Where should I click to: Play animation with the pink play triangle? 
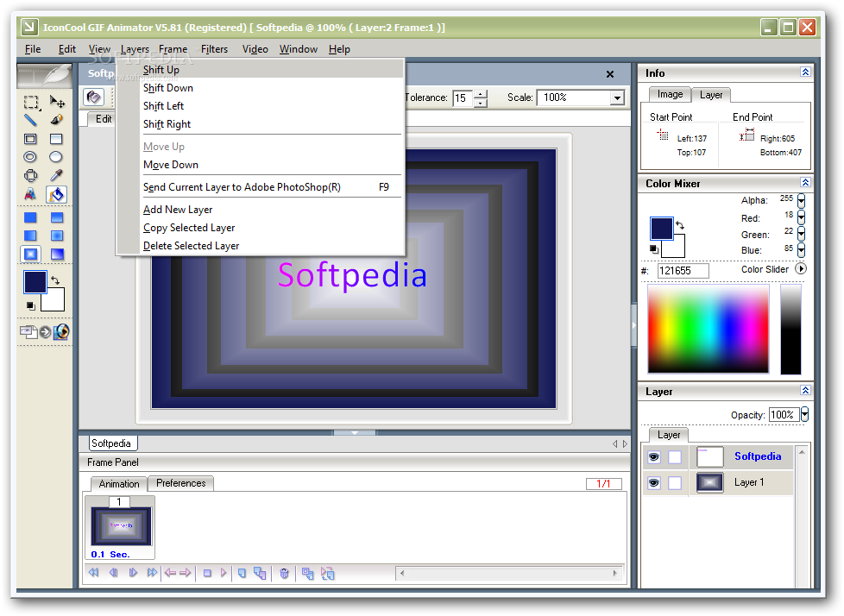[224, 572]
